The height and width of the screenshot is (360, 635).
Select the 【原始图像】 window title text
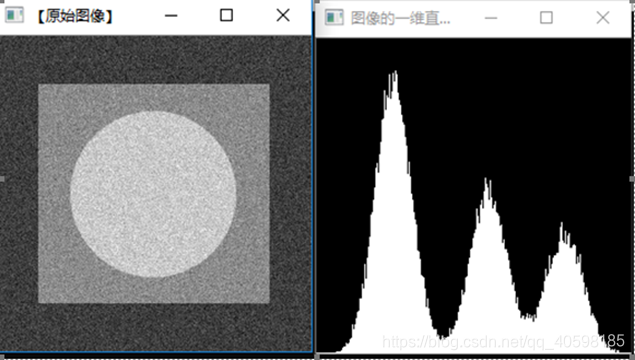75,16
